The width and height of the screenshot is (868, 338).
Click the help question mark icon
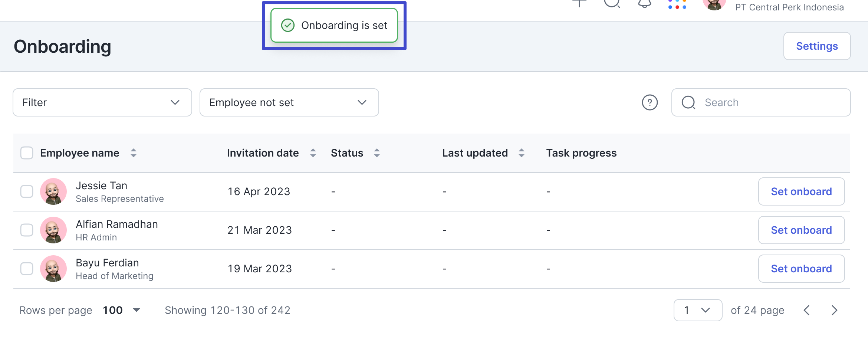[x=650, y=102]
